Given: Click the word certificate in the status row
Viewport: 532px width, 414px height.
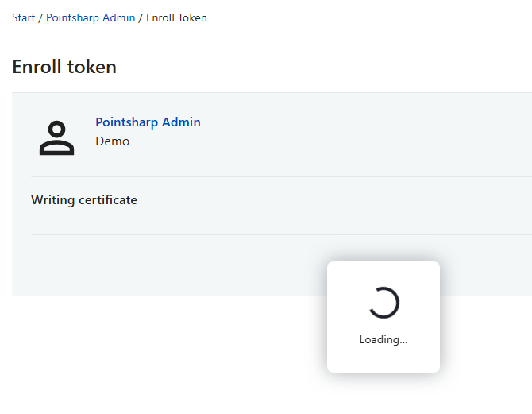Looking at the screenshot, I should 107,200.
